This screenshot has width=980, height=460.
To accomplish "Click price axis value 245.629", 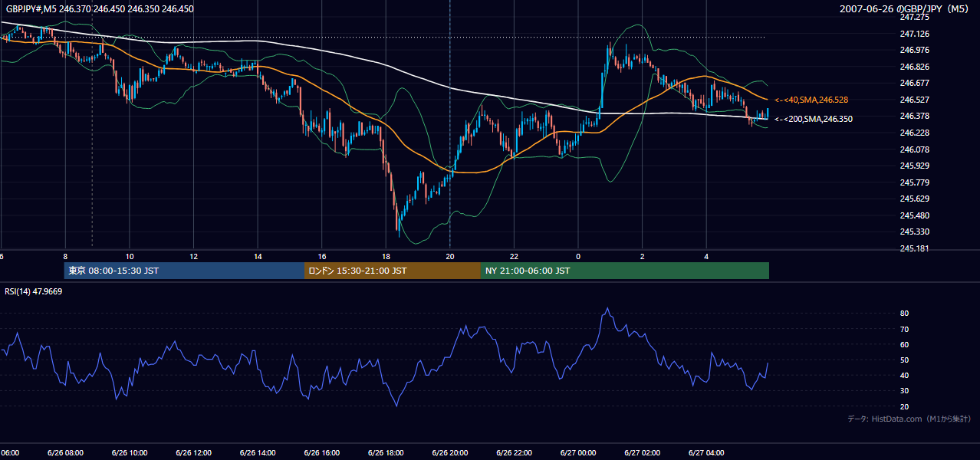I will coord(914,199).
